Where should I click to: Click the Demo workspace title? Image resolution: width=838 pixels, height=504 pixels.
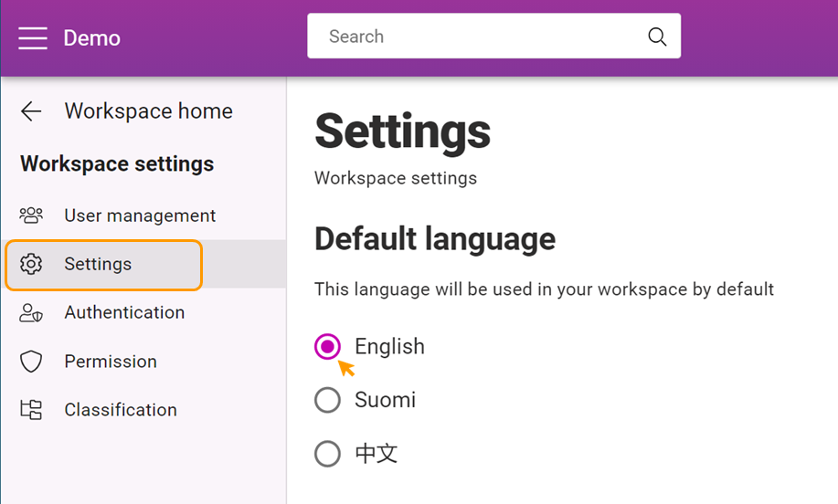(92, 38)
